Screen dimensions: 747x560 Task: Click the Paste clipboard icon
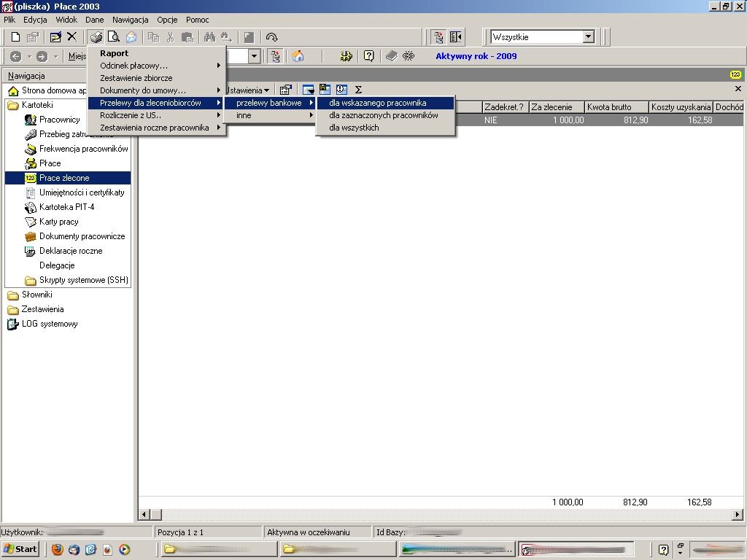point(187,37)
